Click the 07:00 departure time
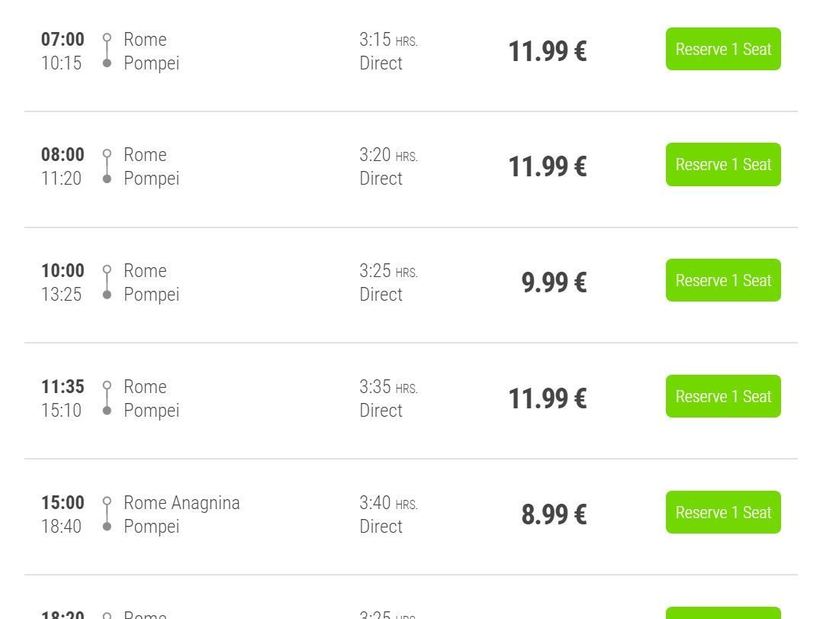The width and height of the screenshot is (820, 619). click(x=62, y=40)
